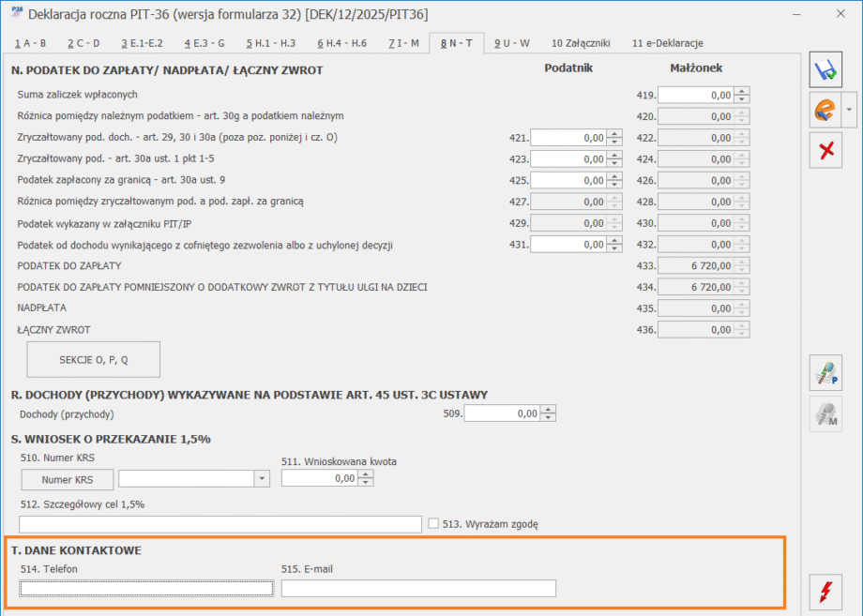The width and height of the screenshot is (863, 616).
Task: Focus the 515 E-mail input field
Action: [418, 589]
